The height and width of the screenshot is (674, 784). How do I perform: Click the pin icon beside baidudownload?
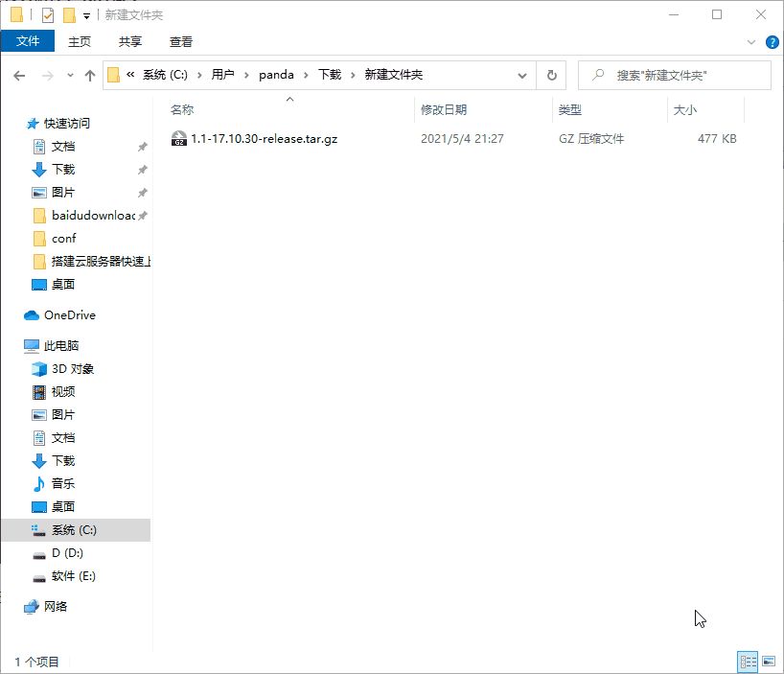tap(143, 216)
